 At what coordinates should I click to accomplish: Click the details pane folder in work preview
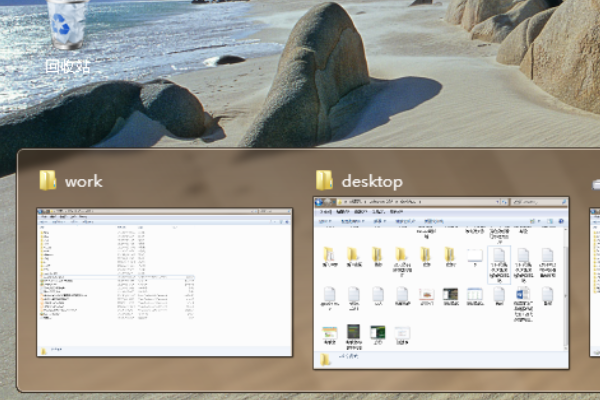(44, 350)
